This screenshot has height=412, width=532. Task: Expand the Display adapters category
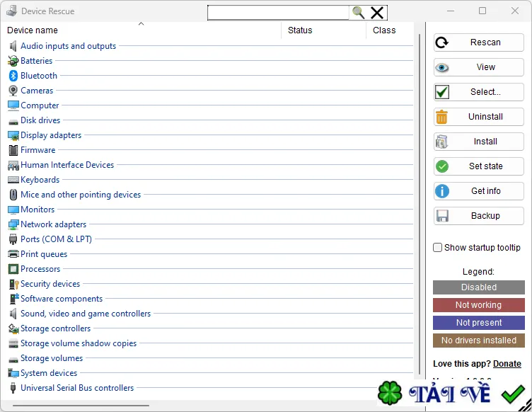tap(51, 135)
